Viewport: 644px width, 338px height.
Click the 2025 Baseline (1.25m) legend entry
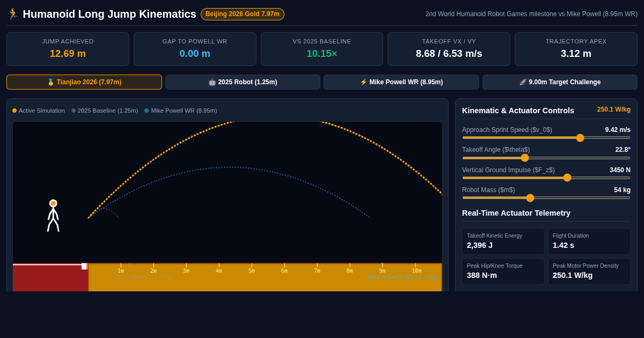coord(105,111)
